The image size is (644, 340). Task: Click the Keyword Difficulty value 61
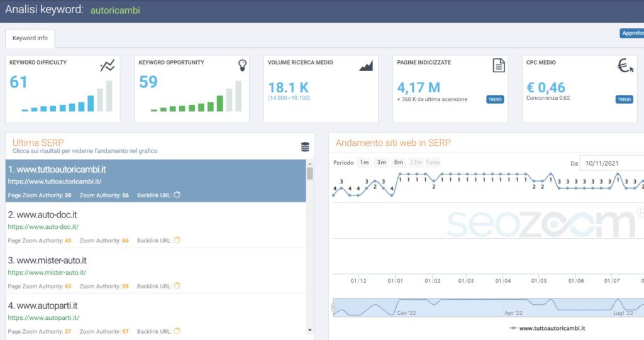pos(18,82)
